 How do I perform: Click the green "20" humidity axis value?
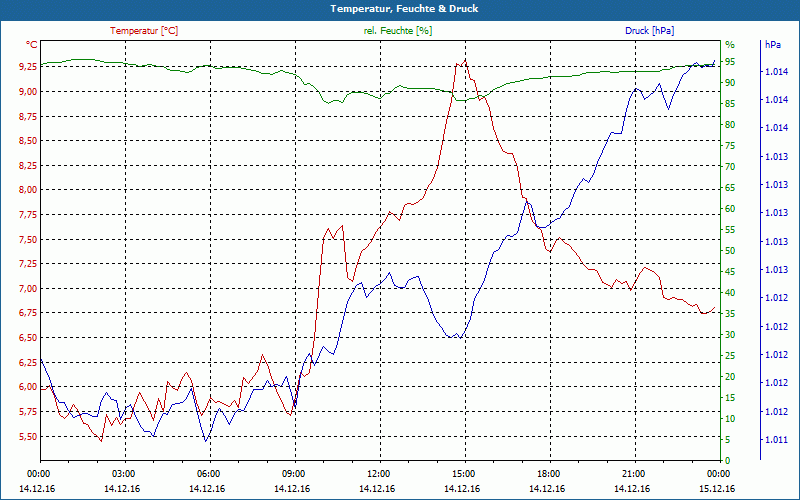coord(730,377)
